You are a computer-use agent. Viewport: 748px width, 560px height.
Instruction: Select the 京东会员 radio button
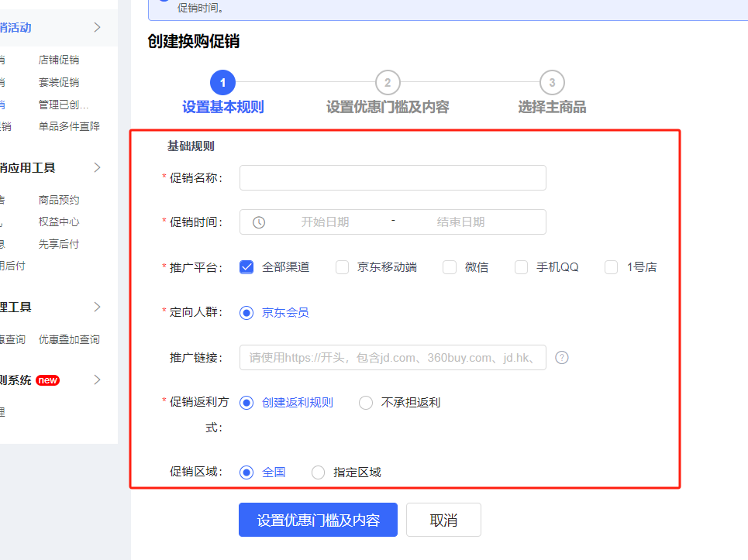(247, 313)
